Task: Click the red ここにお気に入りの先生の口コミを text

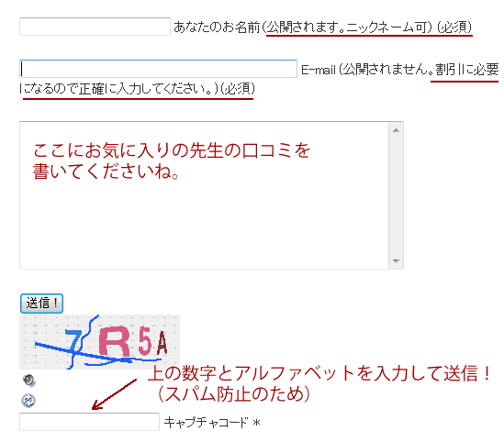Action: 172,150
